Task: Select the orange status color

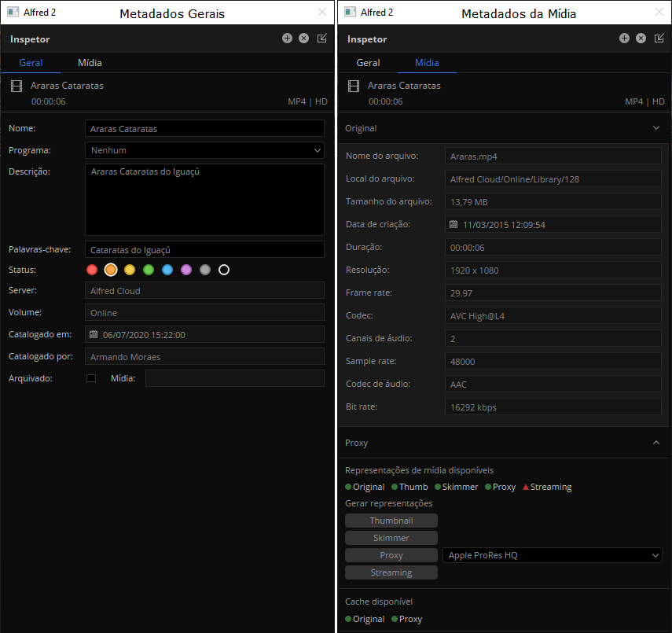Action: click(x=111, y=270)
